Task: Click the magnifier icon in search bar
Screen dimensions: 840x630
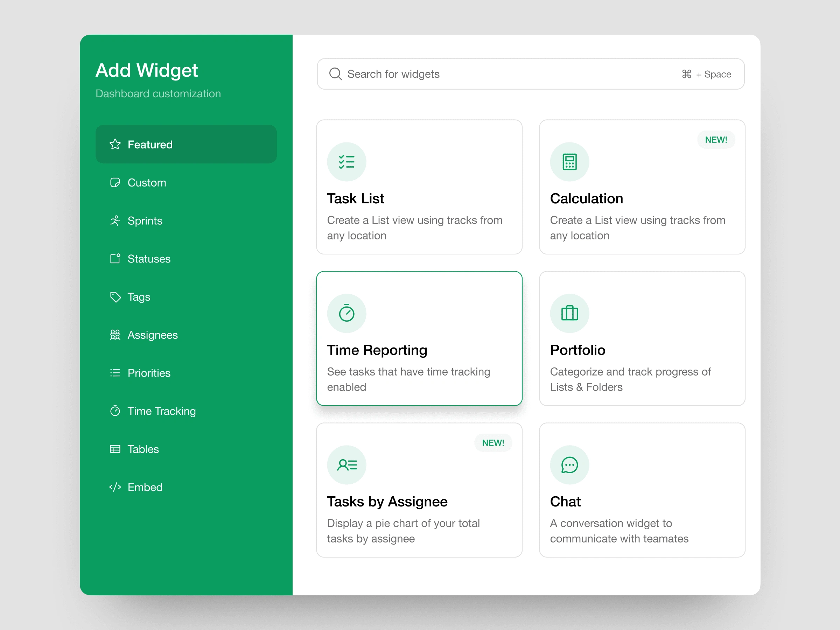Action: [x=335, y=73]
